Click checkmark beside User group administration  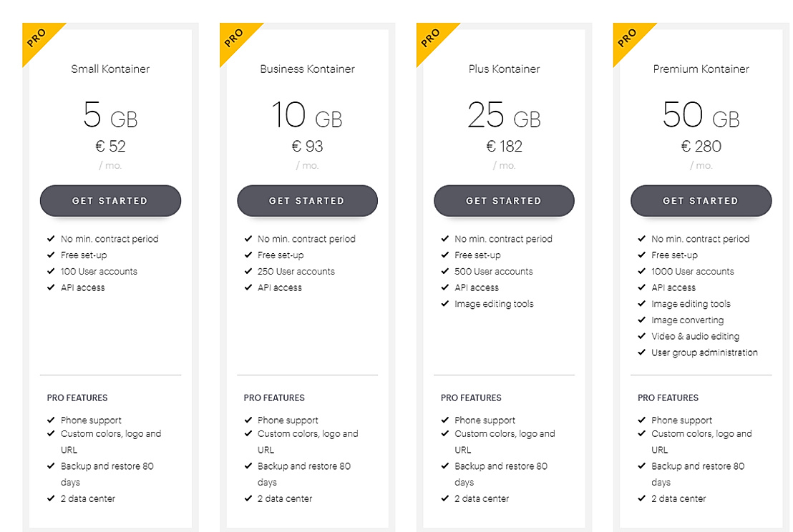[x=641, y=353]
